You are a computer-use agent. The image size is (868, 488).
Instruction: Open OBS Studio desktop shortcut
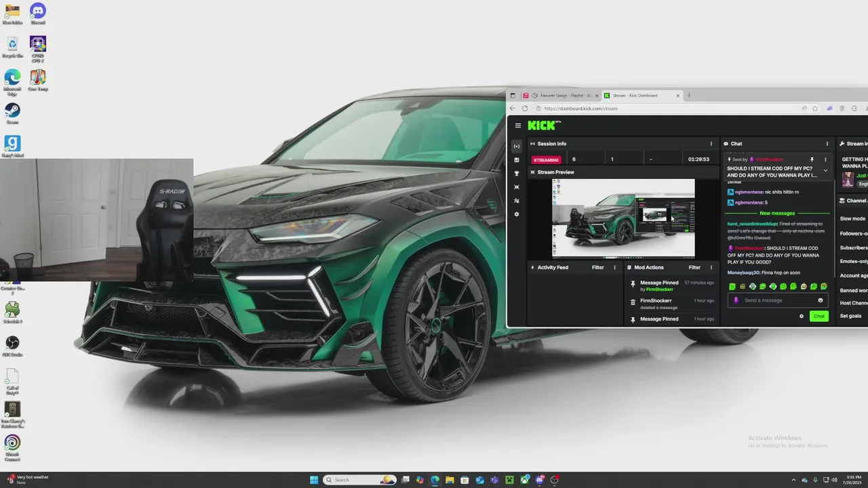[x=12, y=346]
